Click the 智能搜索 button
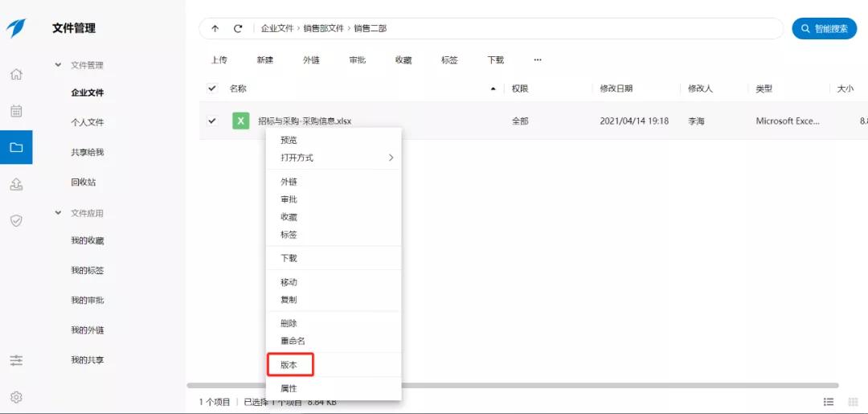This screenshot has height=414, width=868. coord(825,29)
